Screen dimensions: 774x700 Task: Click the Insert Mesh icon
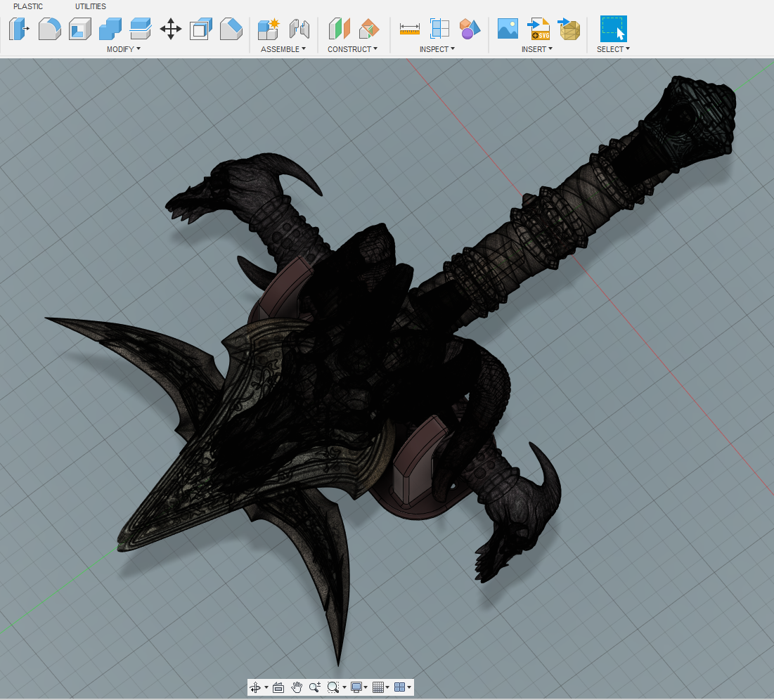pyautogui.click(x=569, y=29)
